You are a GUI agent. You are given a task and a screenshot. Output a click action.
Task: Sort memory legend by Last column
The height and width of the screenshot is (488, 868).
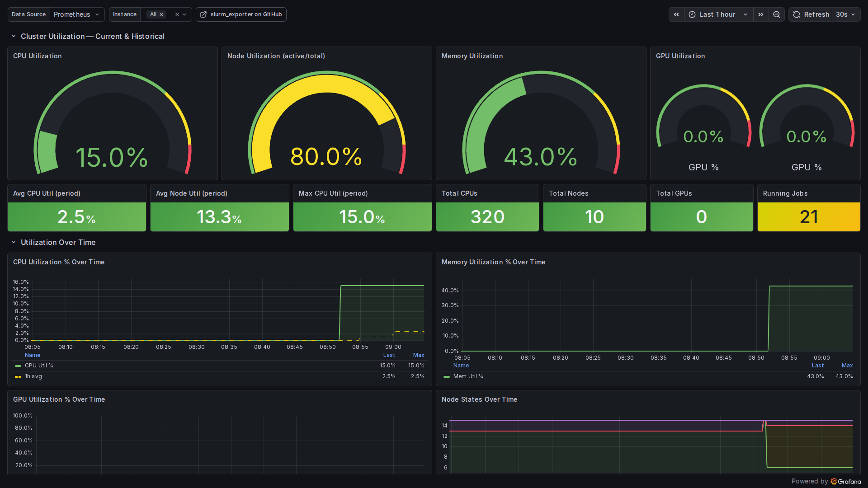[818, 366]
